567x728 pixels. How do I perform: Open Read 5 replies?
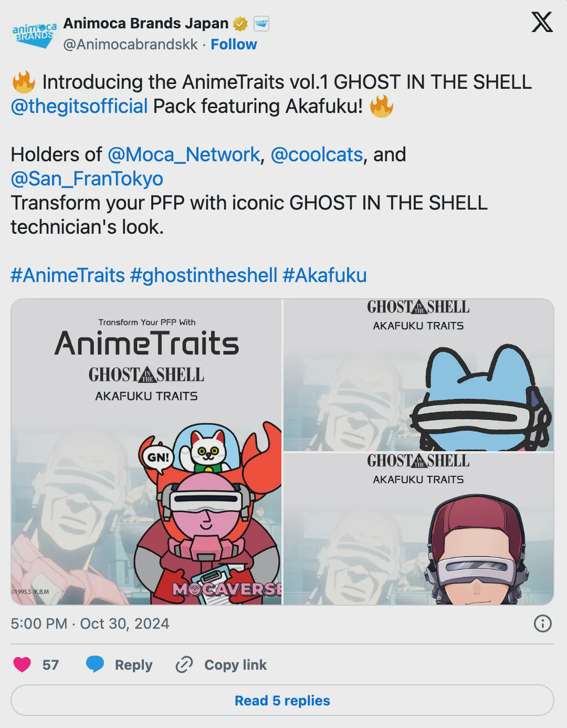coord(282,700)
